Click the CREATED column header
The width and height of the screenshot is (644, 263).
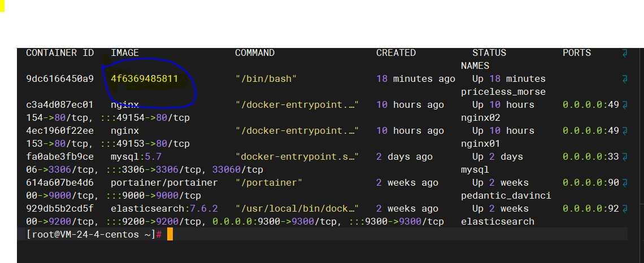click(396, 53)
